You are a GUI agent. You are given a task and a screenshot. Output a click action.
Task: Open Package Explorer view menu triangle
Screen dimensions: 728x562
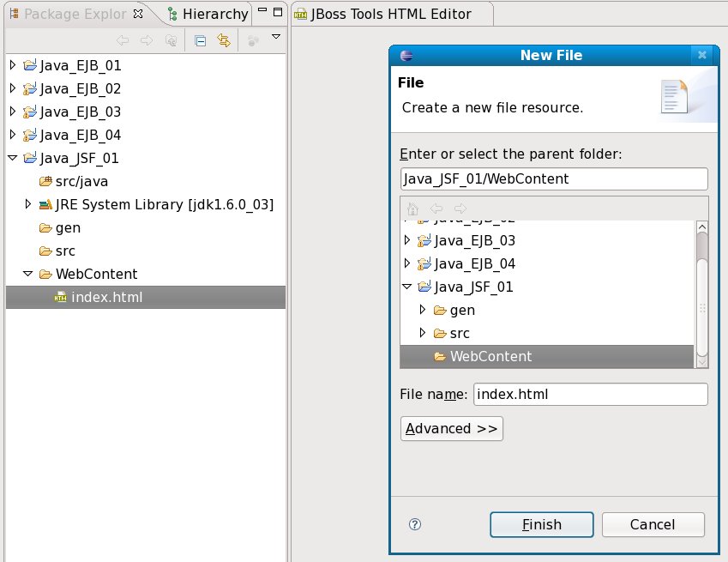pos(275,37)
